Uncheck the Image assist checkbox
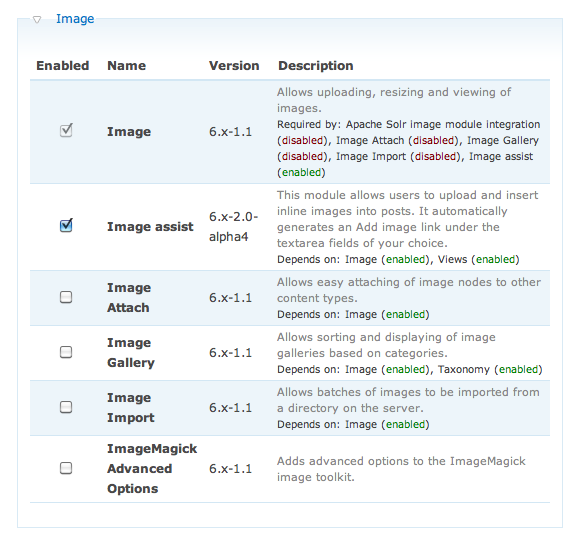This screenshot has width=577, height=533. point(66,225)
